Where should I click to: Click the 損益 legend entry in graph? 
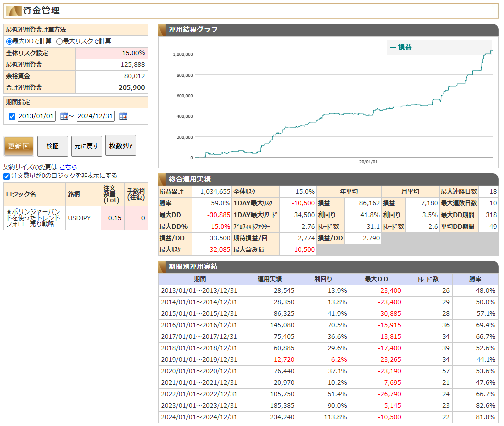(x=400, y=47)
